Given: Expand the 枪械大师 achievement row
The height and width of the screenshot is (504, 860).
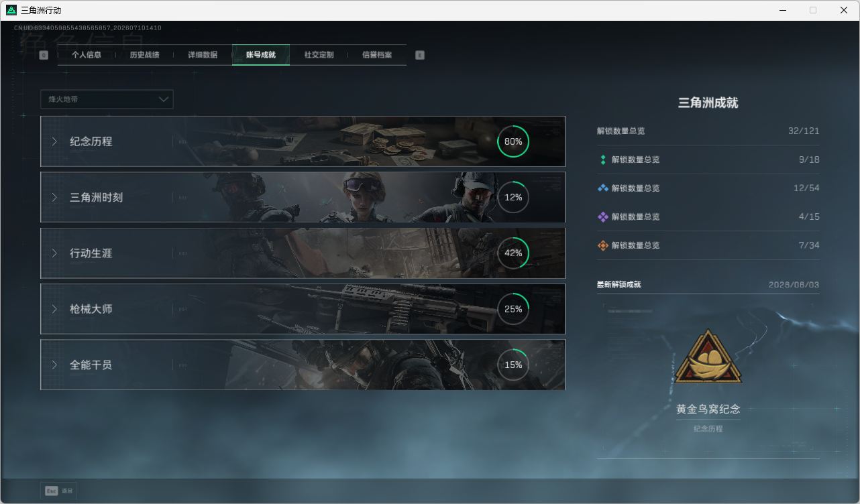Looking at the screenshot, I should tap(303, 309).
